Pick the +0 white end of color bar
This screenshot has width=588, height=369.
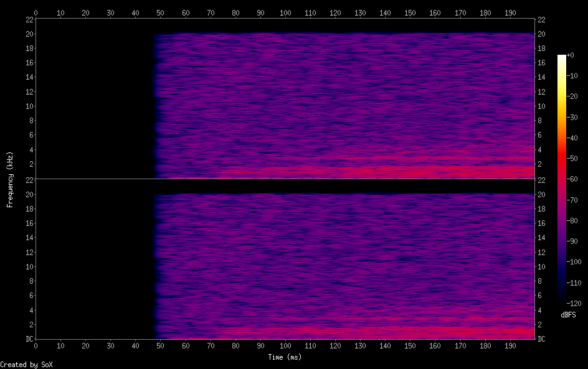click(562, 56)
